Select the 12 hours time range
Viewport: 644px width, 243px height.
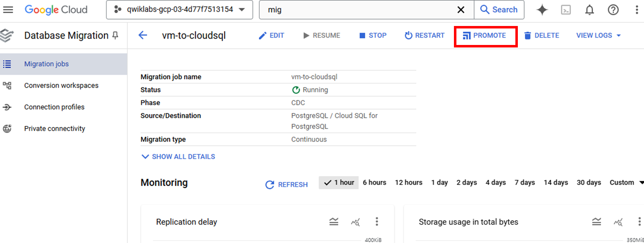click(x=409, y=182)
